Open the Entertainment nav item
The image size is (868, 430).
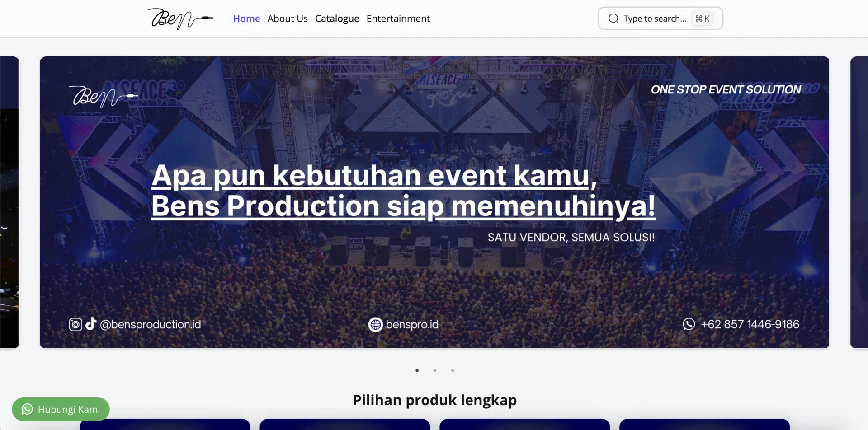(x=398, y=19)
